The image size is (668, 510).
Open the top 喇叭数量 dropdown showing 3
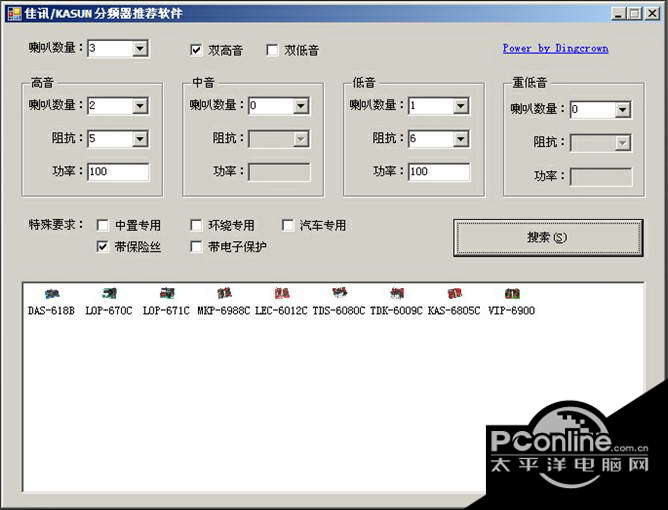click(140, 48)
